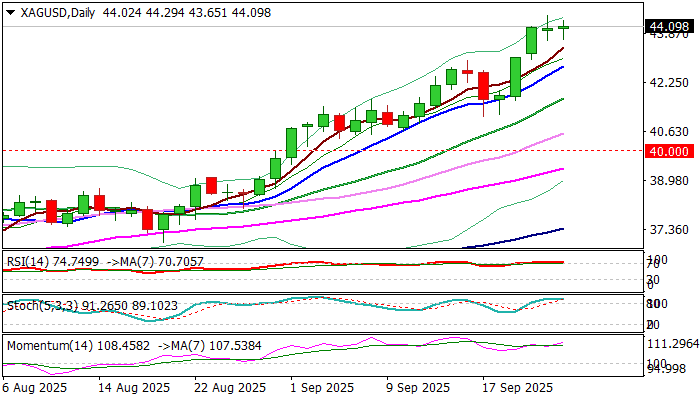Click the 38.980 price axis label
This screenshot has height=400, width=700.
pyautogui.click(x=667, y=181)
